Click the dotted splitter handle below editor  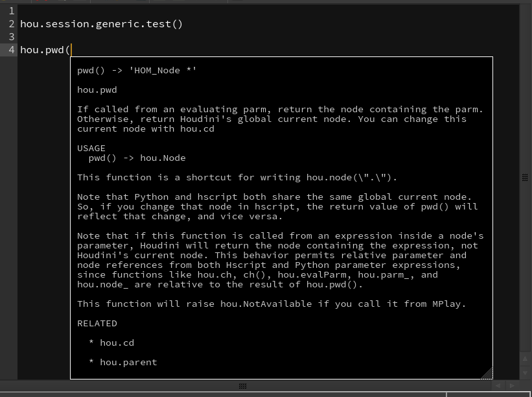click(242, 386)
